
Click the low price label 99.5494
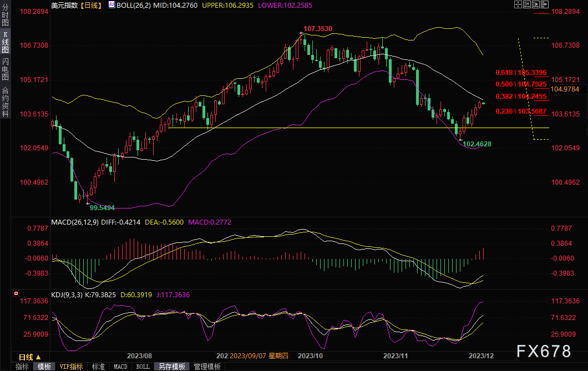[102, 207]
